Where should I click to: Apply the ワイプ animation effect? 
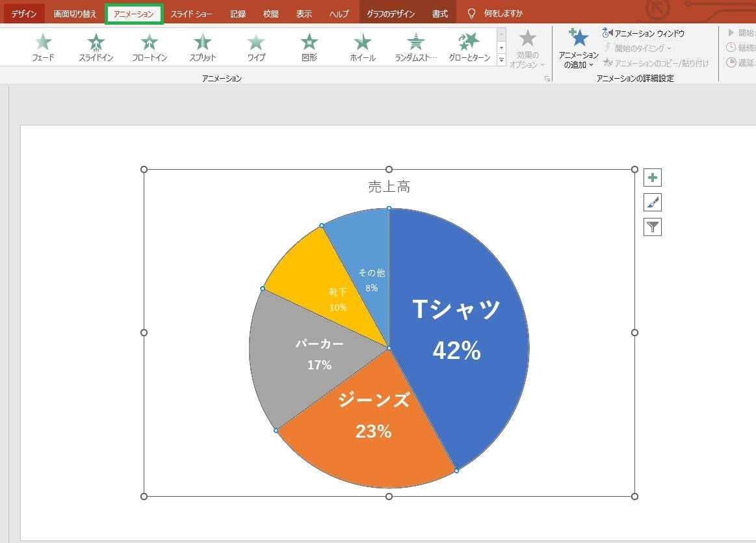pyautogui.click(x=256, y=47)
